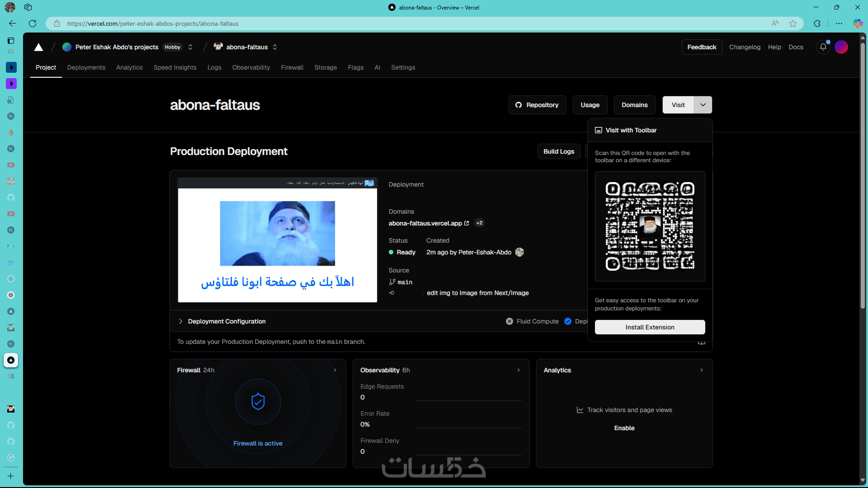The width and height of the screenshot is (868, 488).
Task: Enable Analytics tracking
Action: 624,428
